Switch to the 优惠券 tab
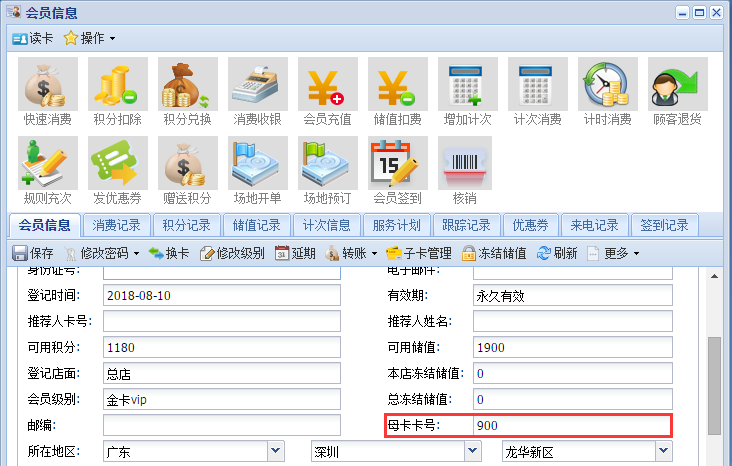 pyautogui.click(x=530, y=225)
